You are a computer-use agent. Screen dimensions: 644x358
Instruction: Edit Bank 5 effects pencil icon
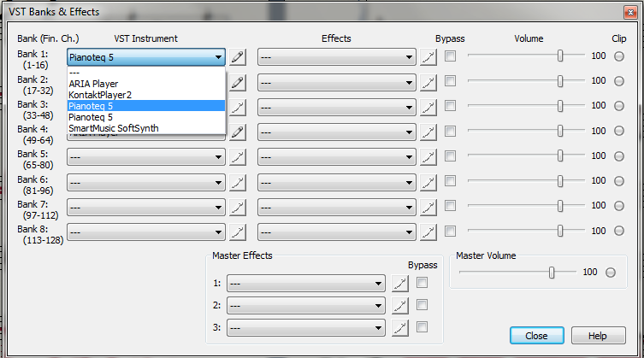428,157
